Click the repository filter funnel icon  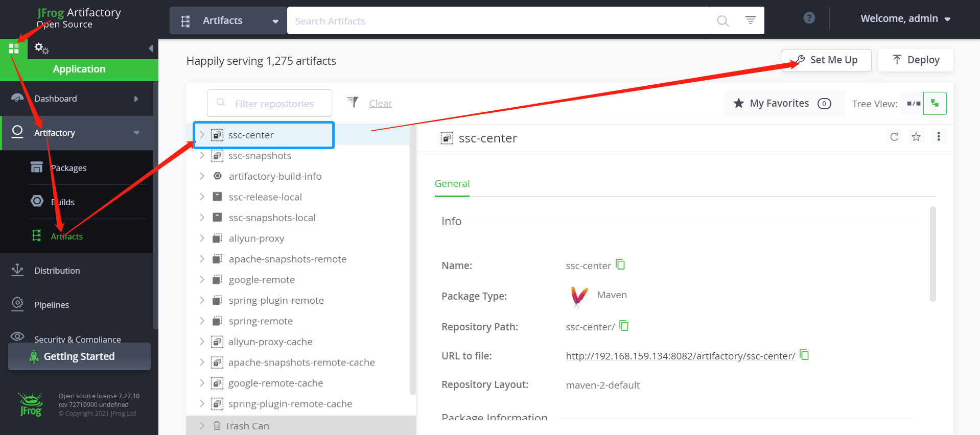(x=353, y=102)
